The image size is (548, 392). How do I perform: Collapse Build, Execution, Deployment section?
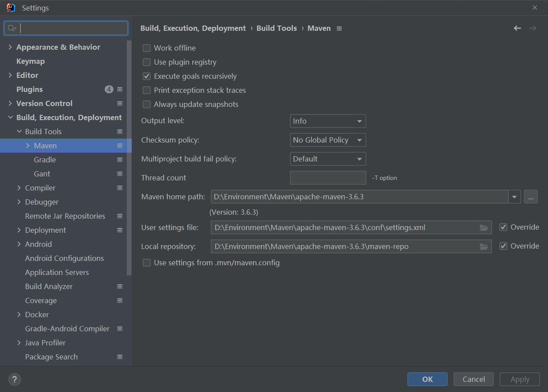10,117
